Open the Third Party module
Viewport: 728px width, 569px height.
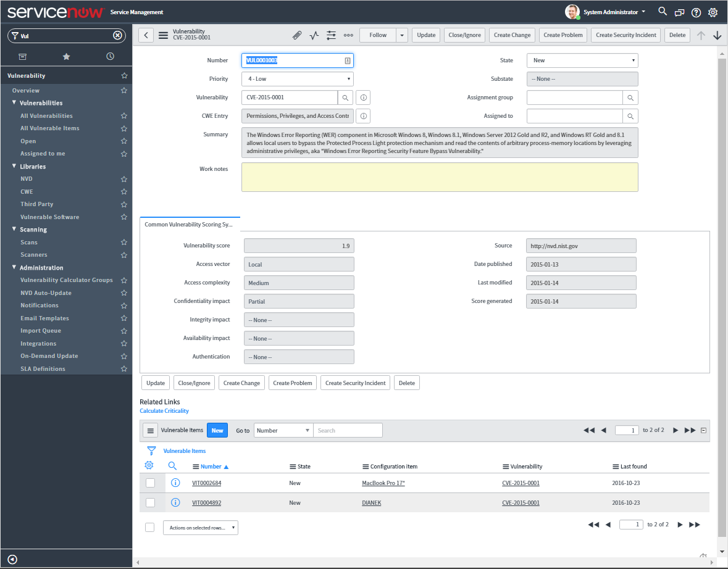coord(36,204)
